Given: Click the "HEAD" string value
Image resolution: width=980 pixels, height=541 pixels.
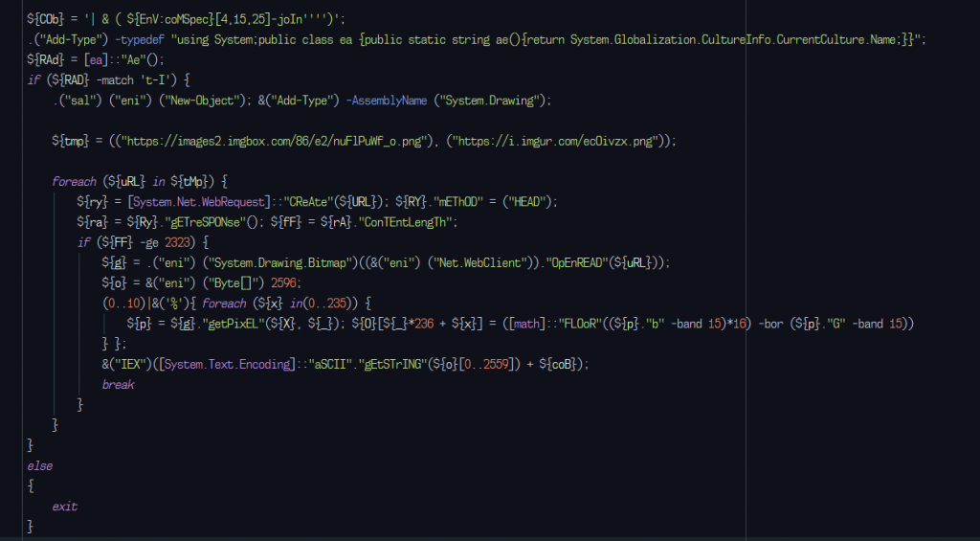Looking at the screenshot, I should tap(527, 202).
